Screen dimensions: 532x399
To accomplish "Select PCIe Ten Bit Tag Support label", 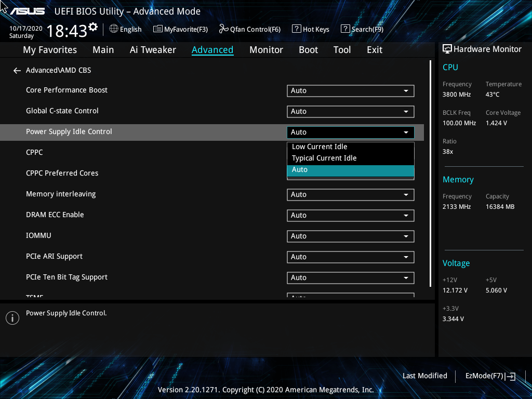I will (x=66, y=277).
